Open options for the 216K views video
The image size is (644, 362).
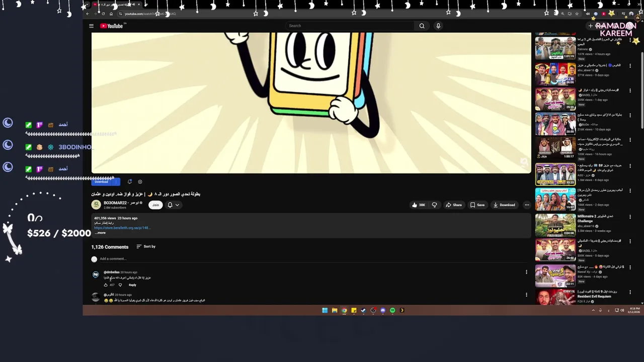coord(630,115)
